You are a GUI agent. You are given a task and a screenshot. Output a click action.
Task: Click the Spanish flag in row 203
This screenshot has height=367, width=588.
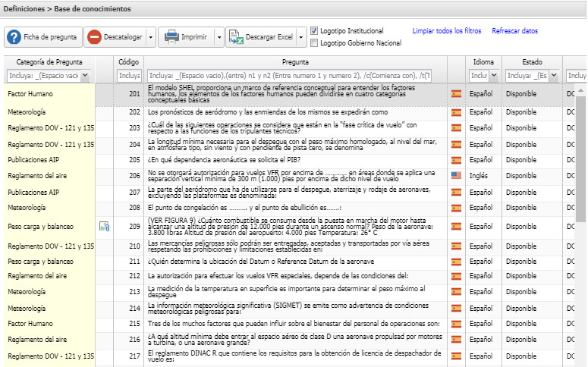click(x=456, y=128)
